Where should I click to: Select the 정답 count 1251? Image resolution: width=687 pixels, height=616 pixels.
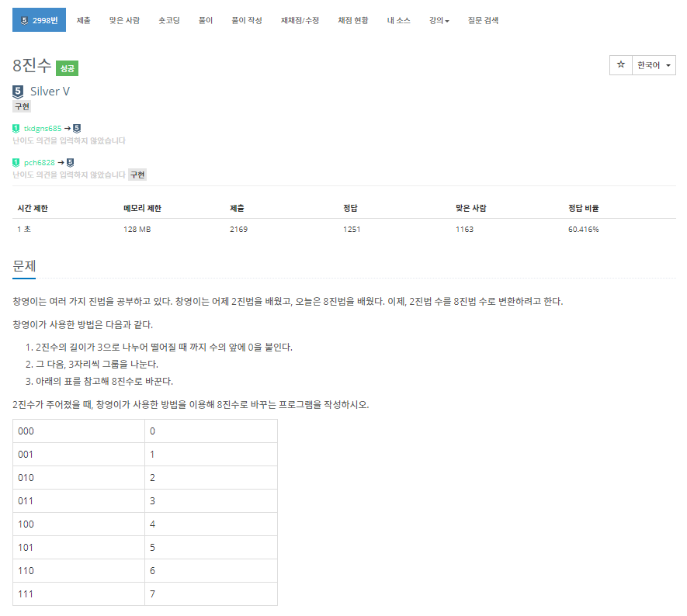coord(352,230)
